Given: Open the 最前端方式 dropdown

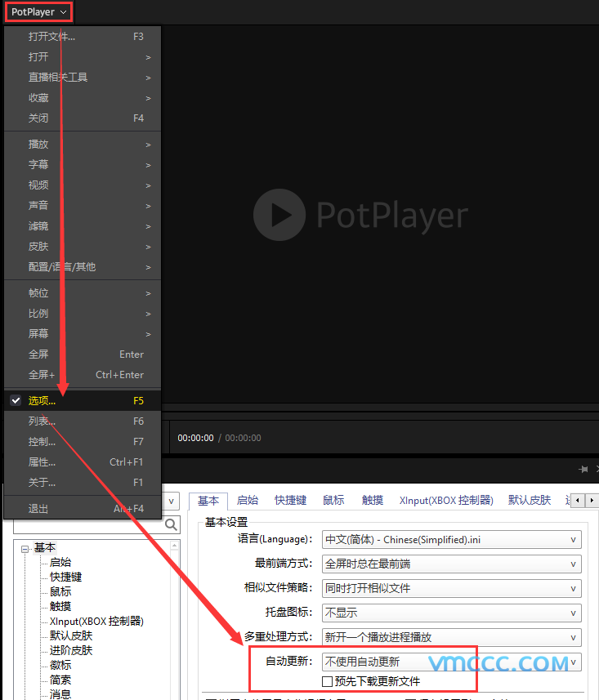Looking at the screenshot, I should 452,564.
